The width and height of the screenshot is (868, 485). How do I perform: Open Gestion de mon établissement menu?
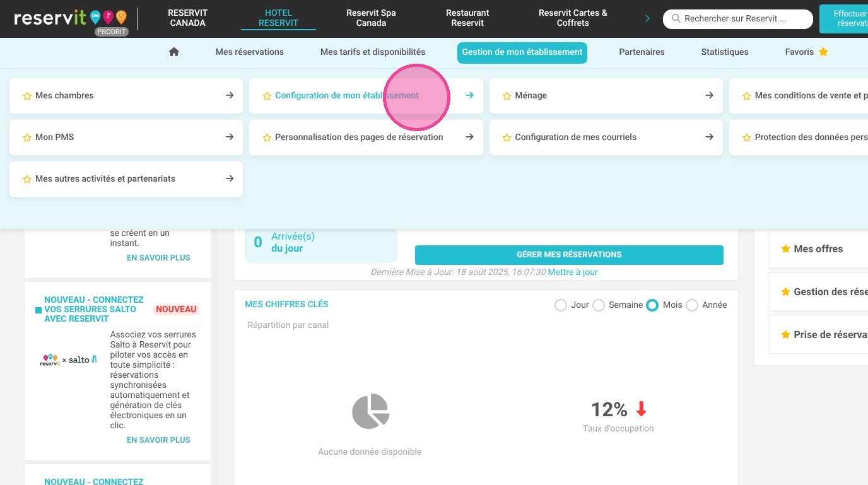point(522,53)
